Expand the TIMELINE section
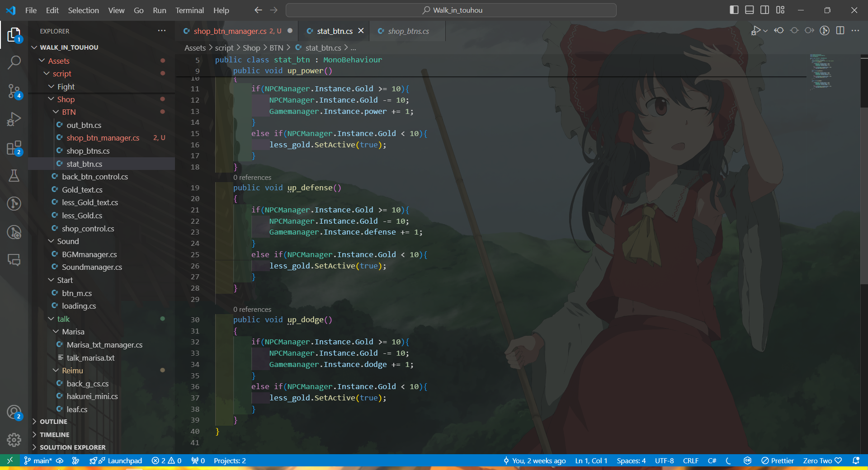 tap(101, 435)
